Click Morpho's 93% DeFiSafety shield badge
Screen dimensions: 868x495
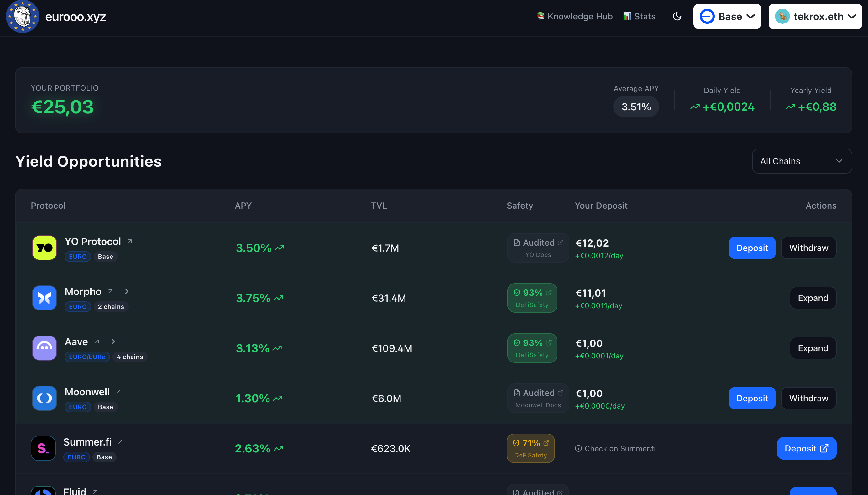tap(532, 298)
